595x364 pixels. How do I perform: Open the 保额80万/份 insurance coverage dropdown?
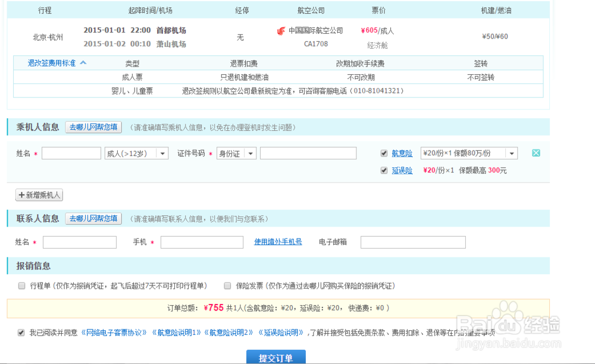tap(511, 153)
